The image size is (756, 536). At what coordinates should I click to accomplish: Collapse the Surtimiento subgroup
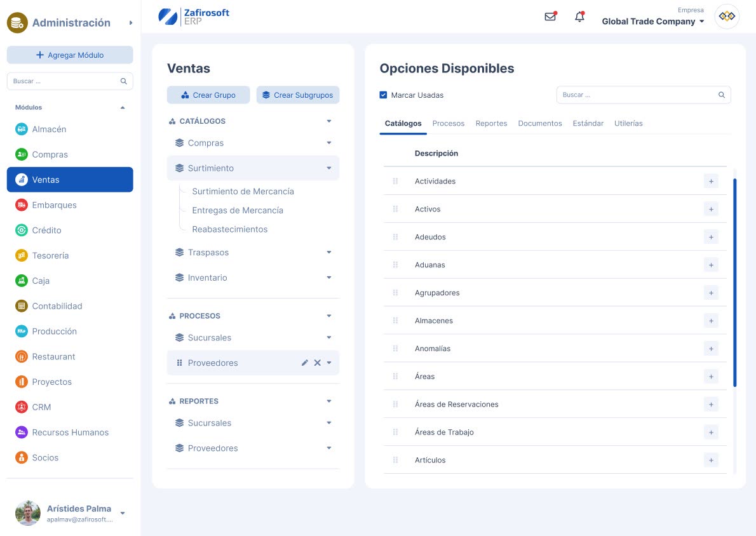pos(329,168)
